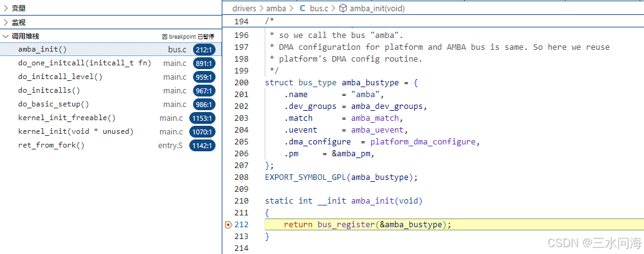
Task: Click the 1070:1 line badge
Action: coord(202,132)
